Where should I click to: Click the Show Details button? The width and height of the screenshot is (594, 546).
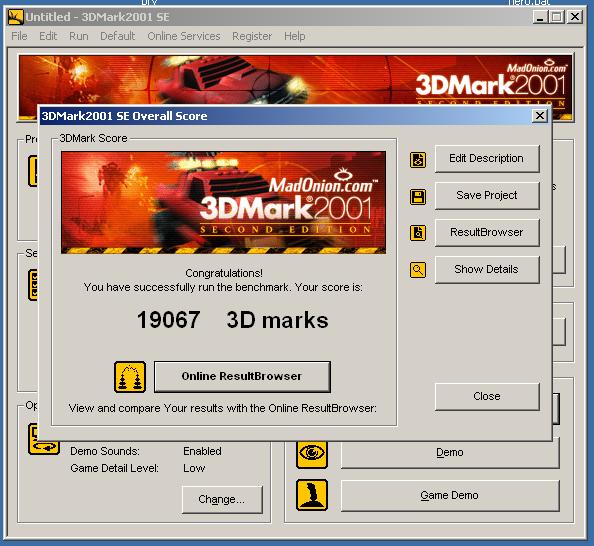[x=487, y=269]
